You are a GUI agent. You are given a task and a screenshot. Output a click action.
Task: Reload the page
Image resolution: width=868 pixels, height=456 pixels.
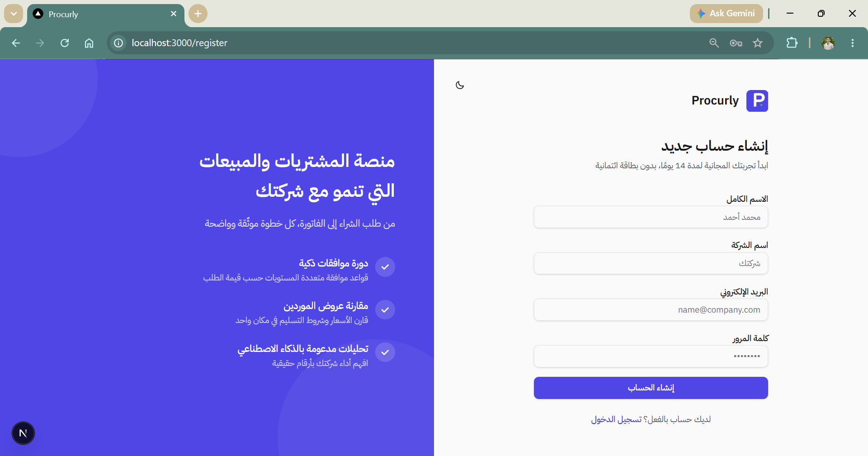pos(65,43)
